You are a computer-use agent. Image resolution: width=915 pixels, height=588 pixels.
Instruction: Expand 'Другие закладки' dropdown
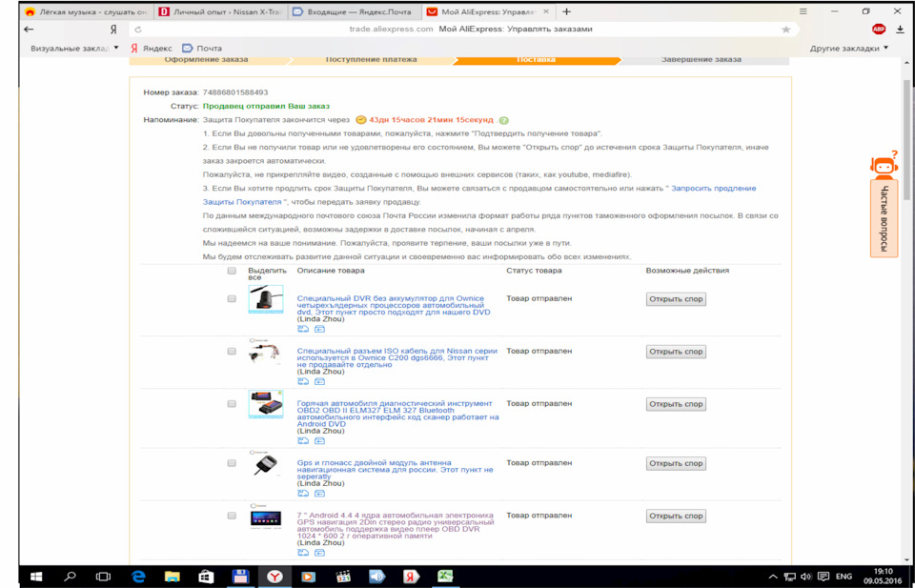[849, 49]
